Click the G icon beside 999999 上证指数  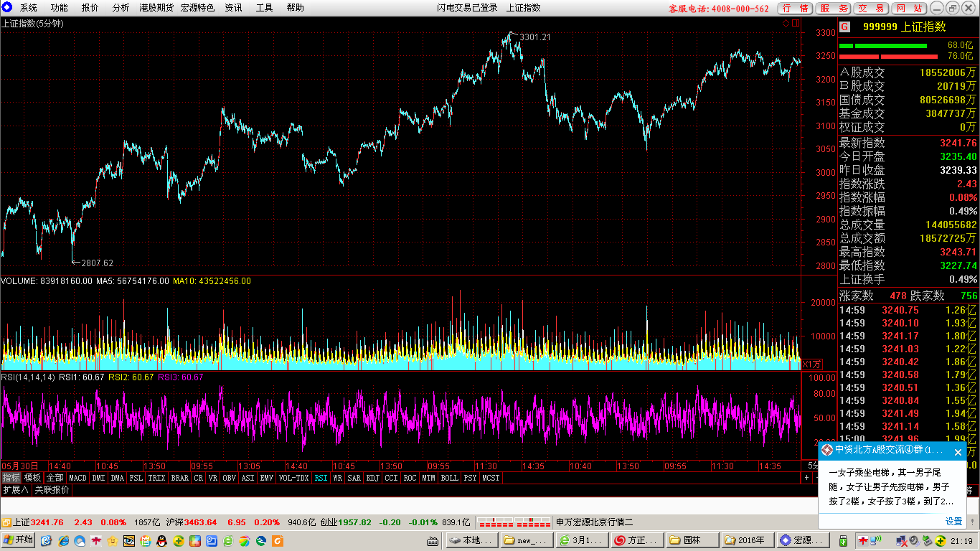tap(844, 27)
